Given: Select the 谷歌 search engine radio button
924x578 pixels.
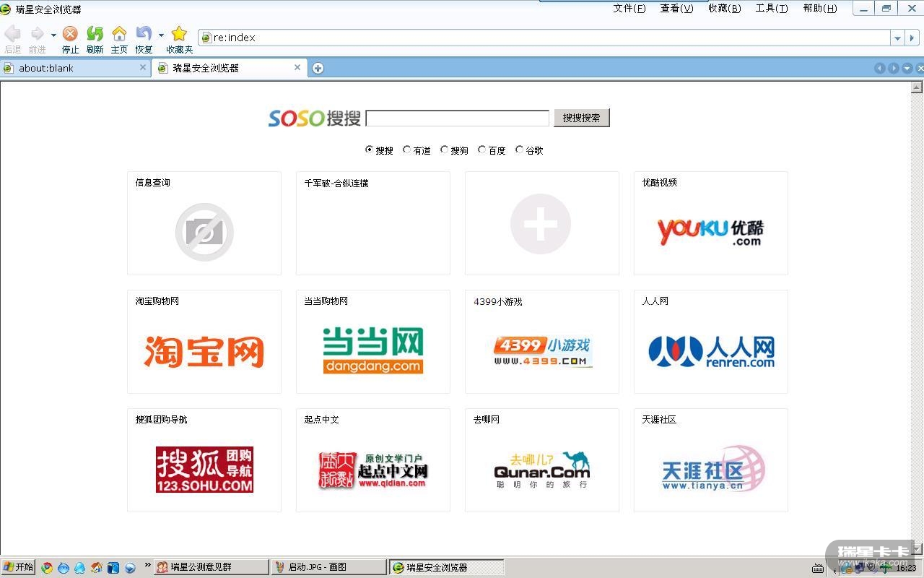Looking at the screenshot, I should [520, 150].
